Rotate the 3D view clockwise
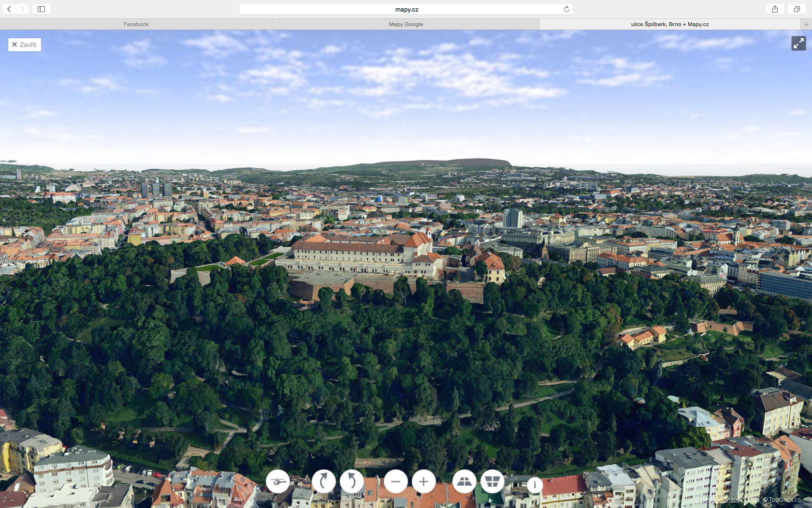This screenshot has height=508, width=812. click(x=324, y=481)
